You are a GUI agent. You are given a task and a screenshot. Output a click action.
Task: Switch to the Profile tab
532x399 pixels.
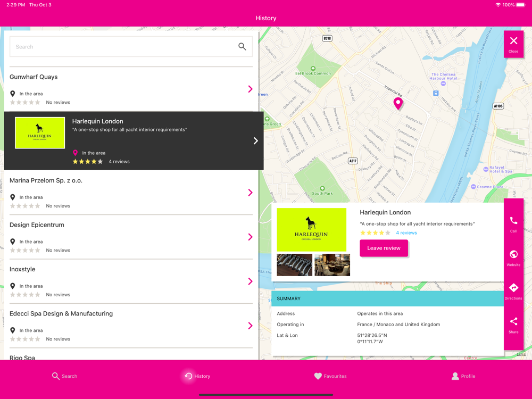tap(463, 376)
